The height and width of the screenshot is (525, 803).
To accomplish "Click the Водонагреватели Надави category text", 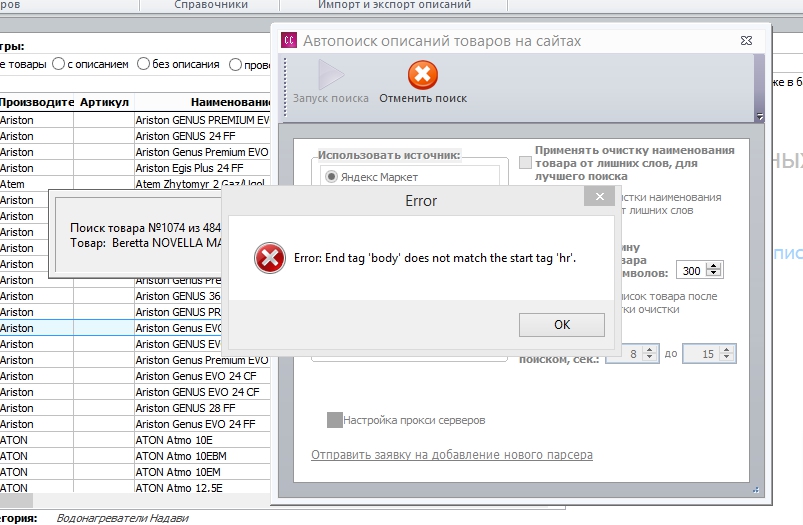I will (x=122, y=518).
